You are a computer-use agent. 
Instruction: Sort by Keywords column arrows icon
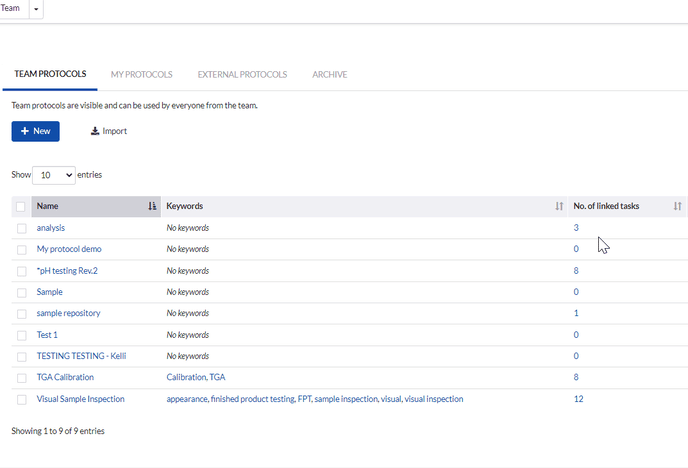tap(559, 206)
